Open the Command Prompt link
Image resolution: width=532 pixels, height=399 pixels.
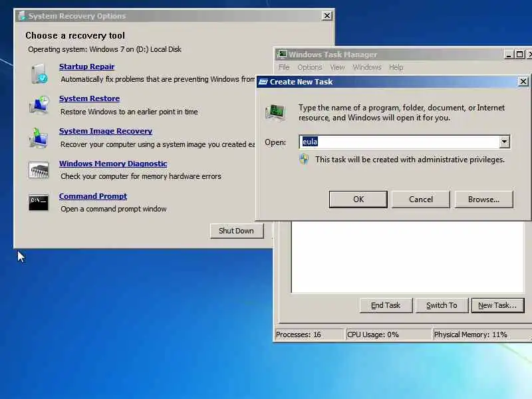pos(93,196)
